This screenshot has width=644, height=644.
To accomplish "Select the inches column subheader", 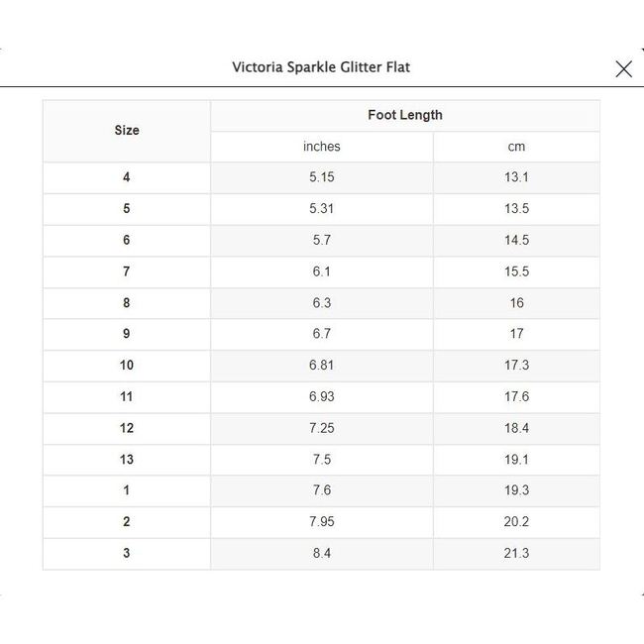I will [322, 147].
